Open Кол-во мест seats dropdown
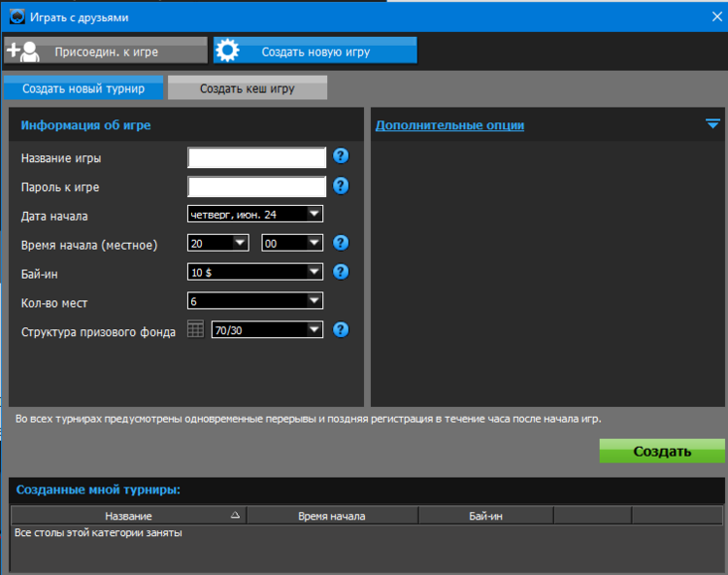The width and height of the screenshot is (728, 575). click(255, 301)
